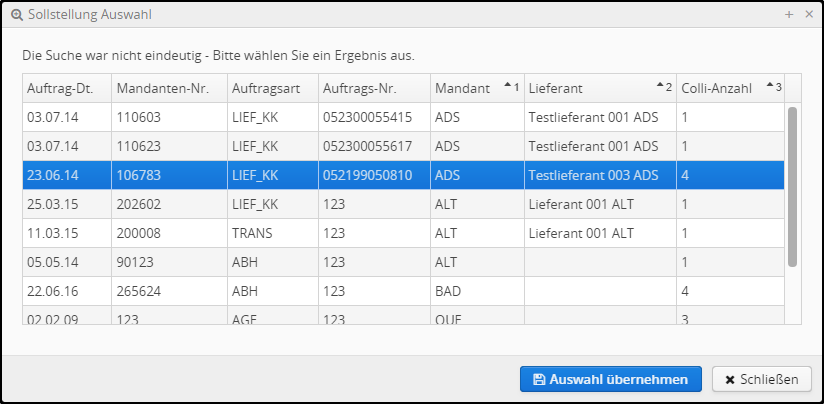The image size is (824, 404).
Task: Click the BAD Mandant cell
Action: tap(477, 291)
